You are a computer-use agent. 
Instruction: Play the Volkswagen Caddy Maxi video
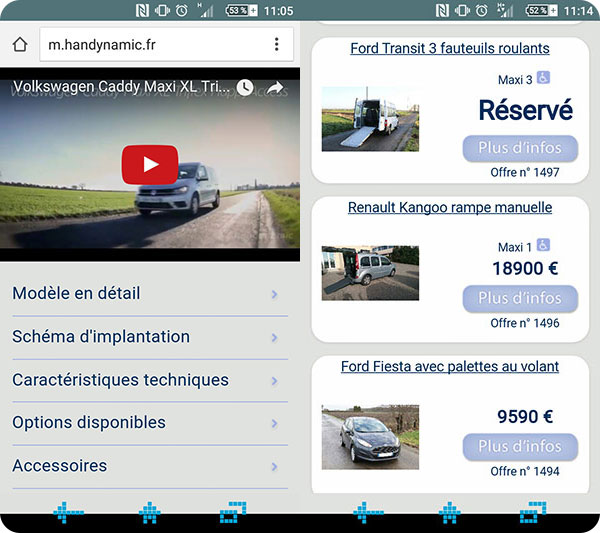coord(150,165)
